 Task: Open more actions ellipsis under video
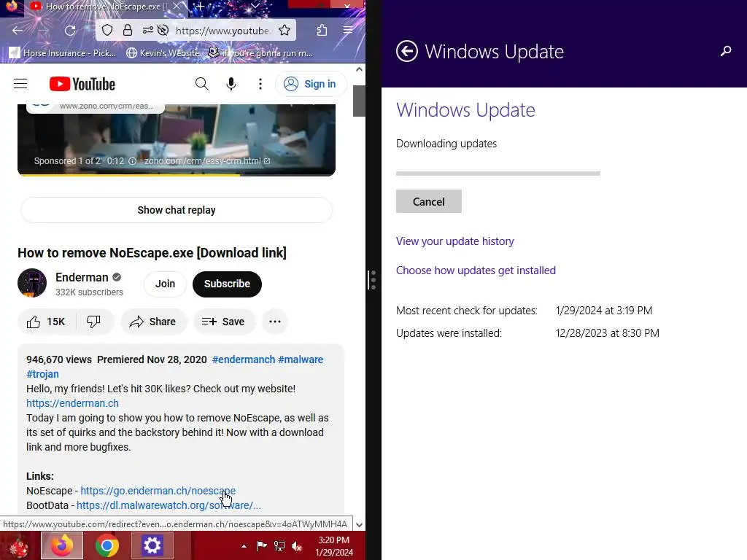275,322
